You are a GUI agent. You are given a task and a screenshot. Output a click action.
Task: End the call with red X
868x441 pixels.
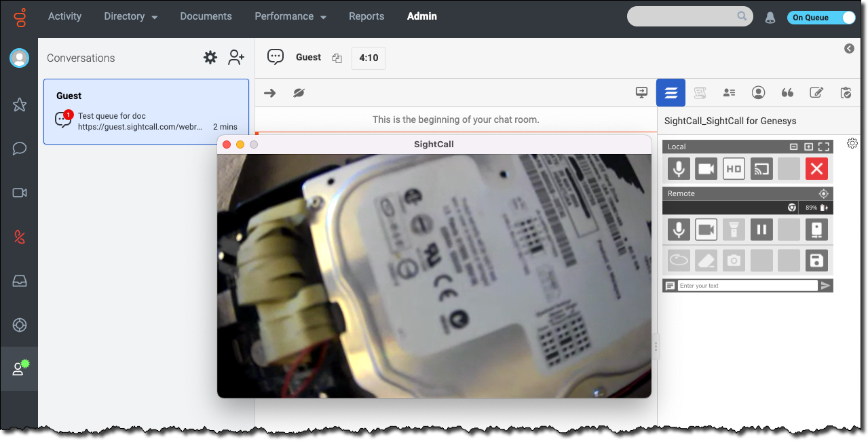[816, 168]
